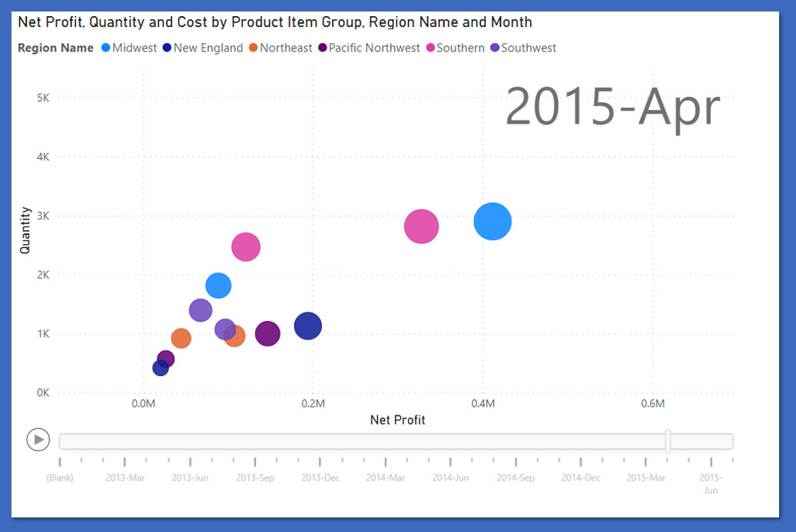Click the 2013-Dec timeline label

pyautogui.click(x=320, y=477)
